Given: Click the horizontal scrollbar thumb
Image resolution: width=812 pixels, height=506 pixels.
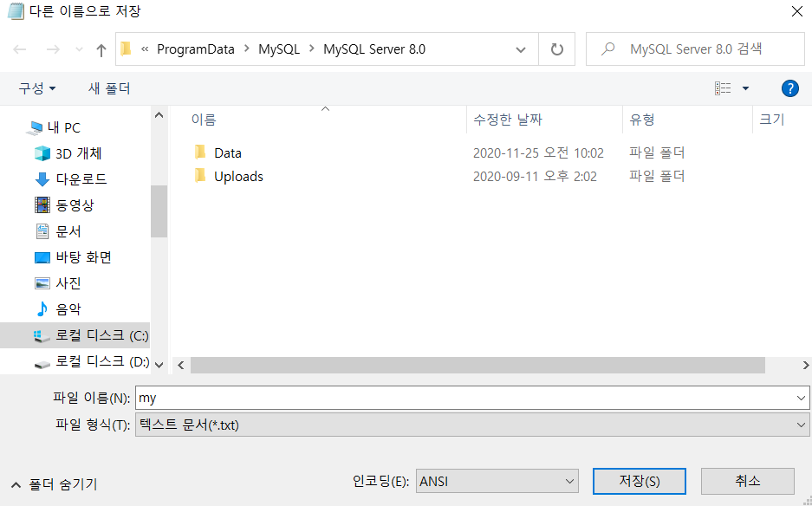Looking at the screenshot, I should click(477, 365).
